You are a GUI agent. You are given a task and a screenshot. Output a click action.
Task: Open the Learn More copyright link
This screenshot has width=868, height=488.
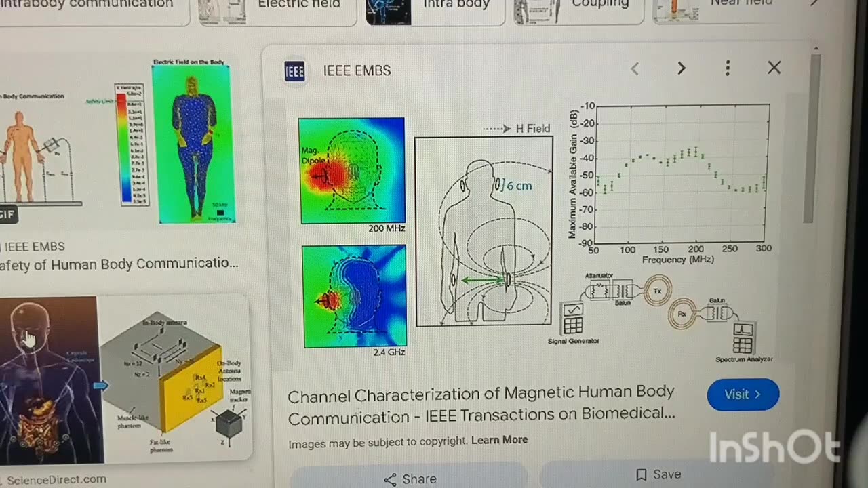[x=499, y=440]
